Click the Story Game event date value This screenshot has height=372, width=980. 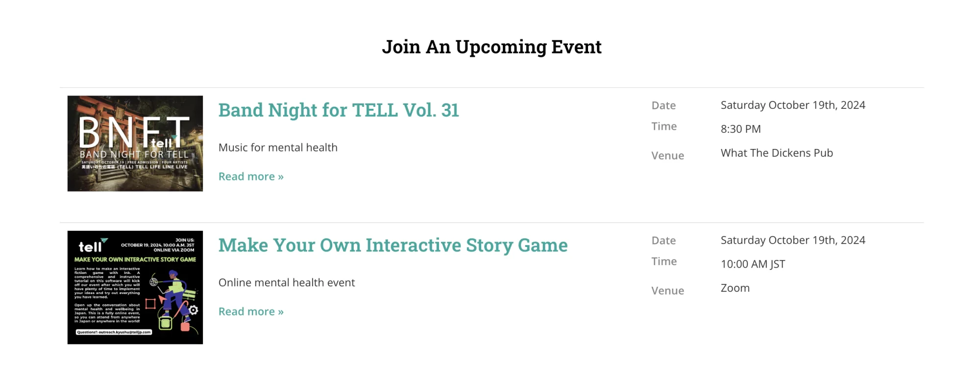pyautogui.click(x=792, y=240)
